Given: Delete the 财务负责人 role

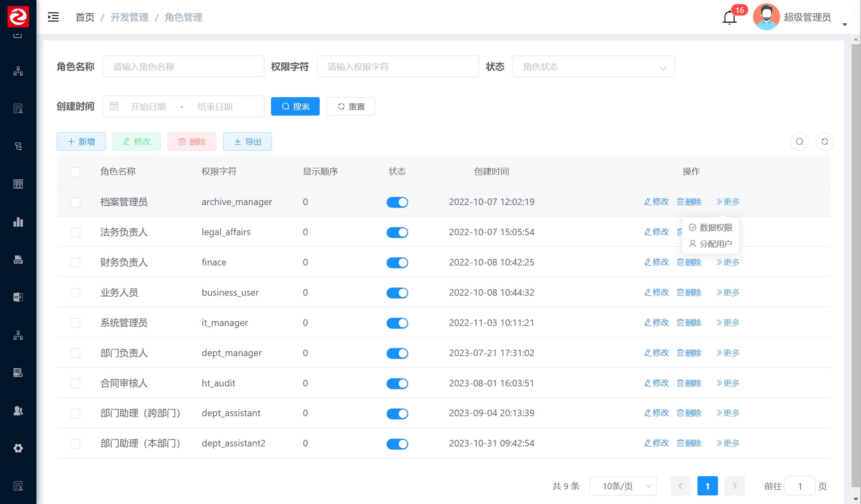Looking at the screenshot, I should tap(689, 262).
